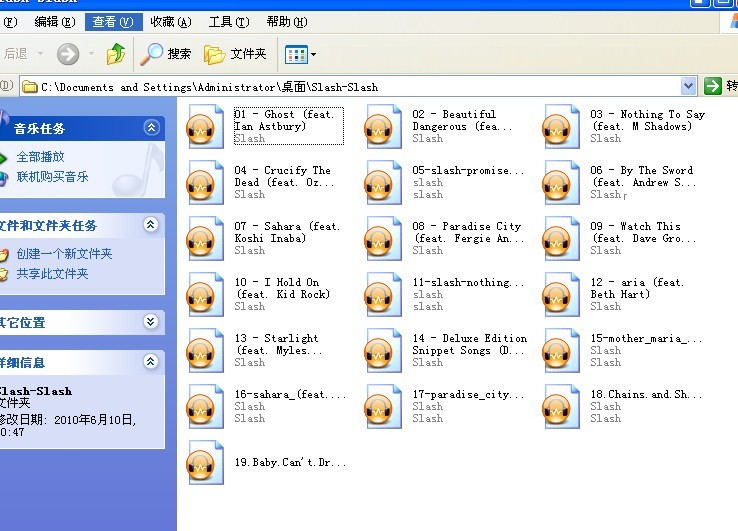Open the 收藏(A) menu
The height and width of the screenshot is (531, 738).
pos(171,22)
